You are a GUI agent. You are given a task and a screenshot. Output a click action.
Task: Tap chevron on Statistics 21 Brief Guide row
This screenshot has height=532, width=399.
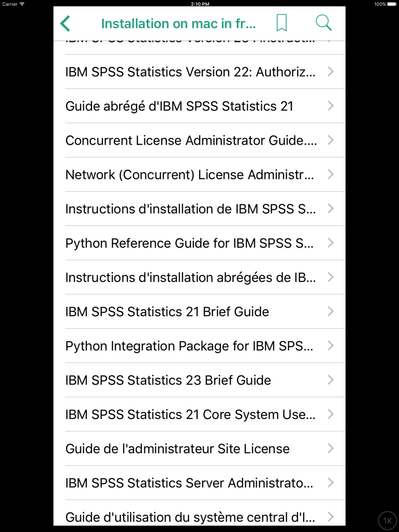(x=331, y=311)
